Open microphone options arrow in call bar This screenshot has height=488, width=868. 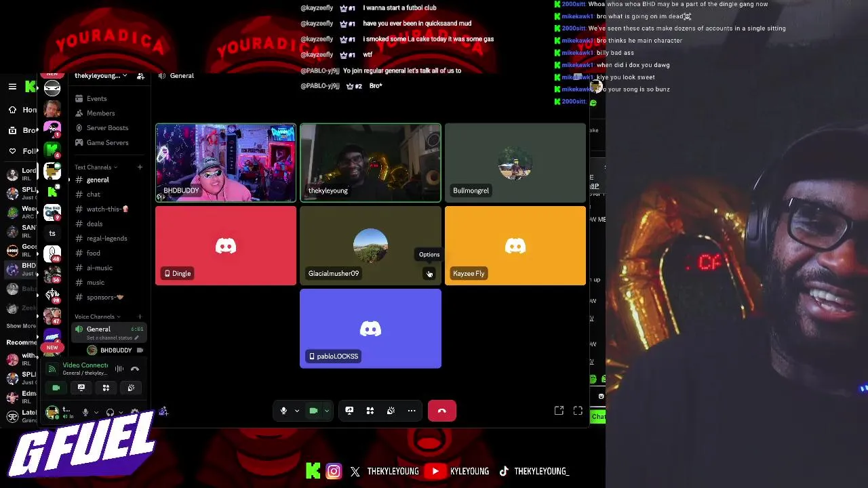[x=296, y=411]
